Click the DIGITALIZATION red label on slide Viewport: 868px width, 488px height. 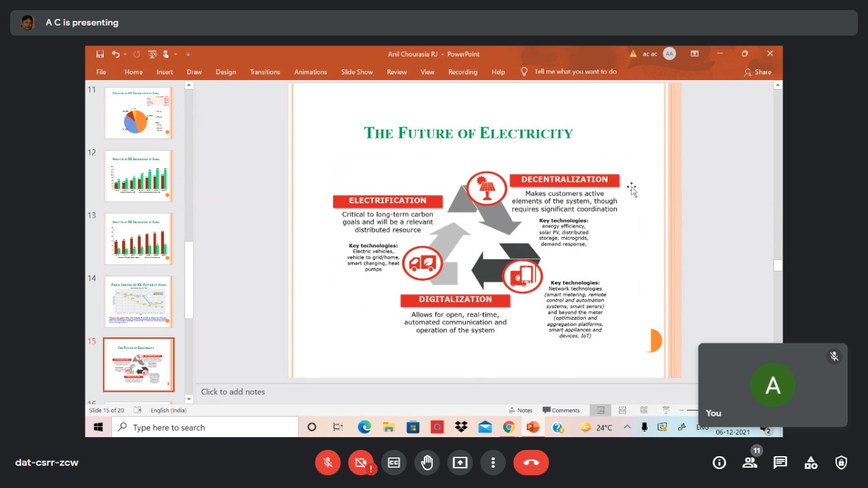(x=455, y=299)
